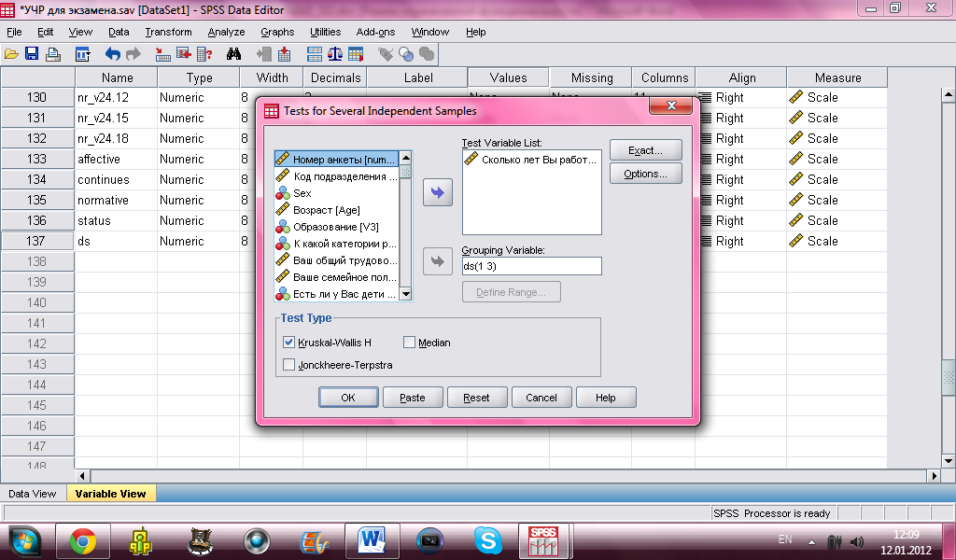Screen dimensions: 956x560
Task: Switch to the Data View tab
Action: pos(33,494)
